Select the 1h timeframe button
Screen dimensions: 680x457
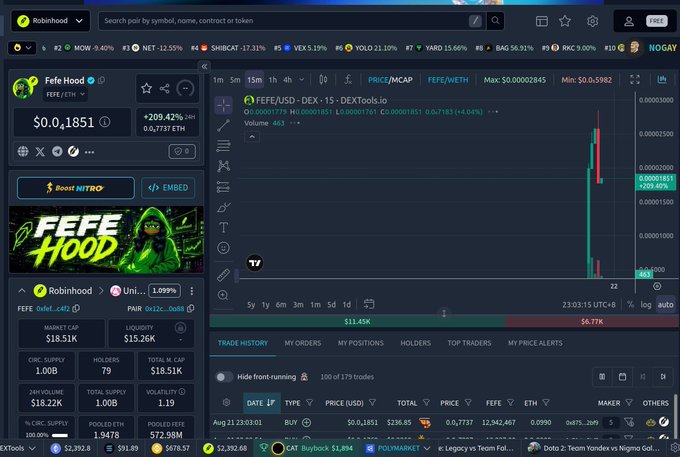tap(272, 80)
